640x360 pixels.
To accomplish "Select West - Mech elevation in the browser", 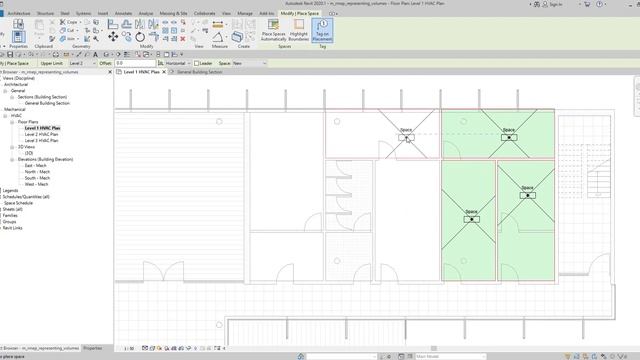I will (36, 184).
